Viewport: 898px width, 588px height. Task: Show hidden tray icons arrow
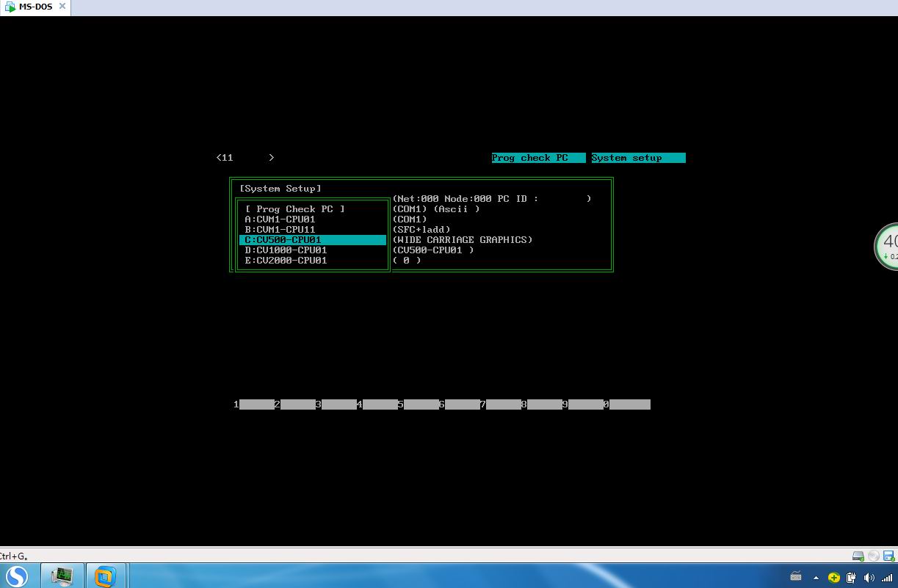(816, 577)
